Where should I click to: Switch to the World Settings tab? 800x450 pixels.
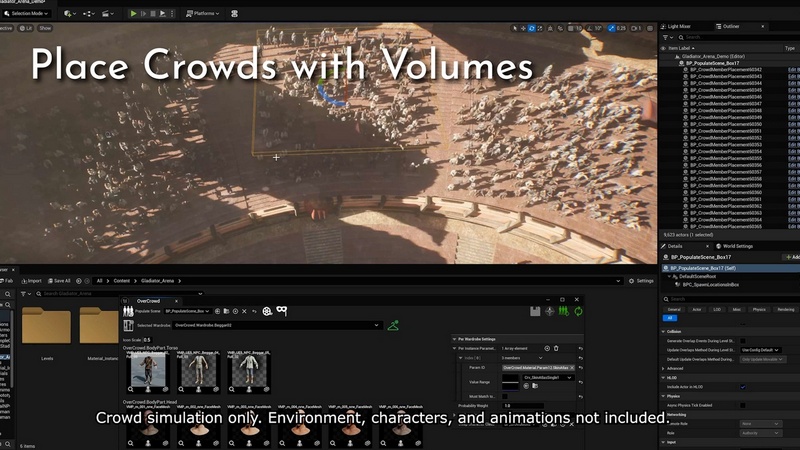(x=735, y=246)
